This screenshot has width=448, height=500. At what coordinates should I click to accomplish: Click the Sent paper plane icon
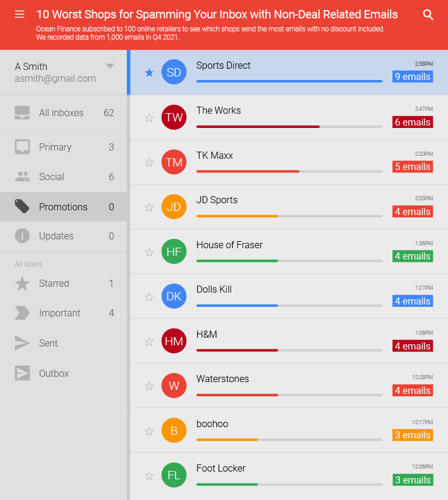click(22, 343)
